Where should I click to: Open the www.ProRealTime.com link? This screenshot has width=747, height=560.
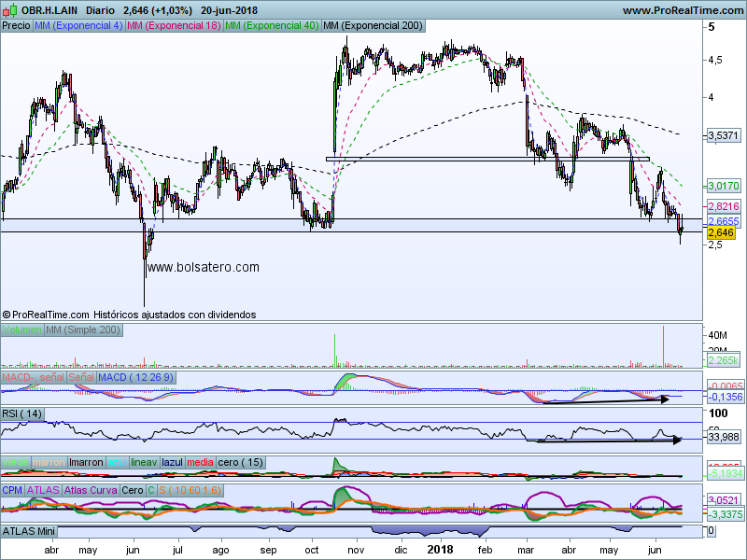pyautogui.click(x=681, y=10)
